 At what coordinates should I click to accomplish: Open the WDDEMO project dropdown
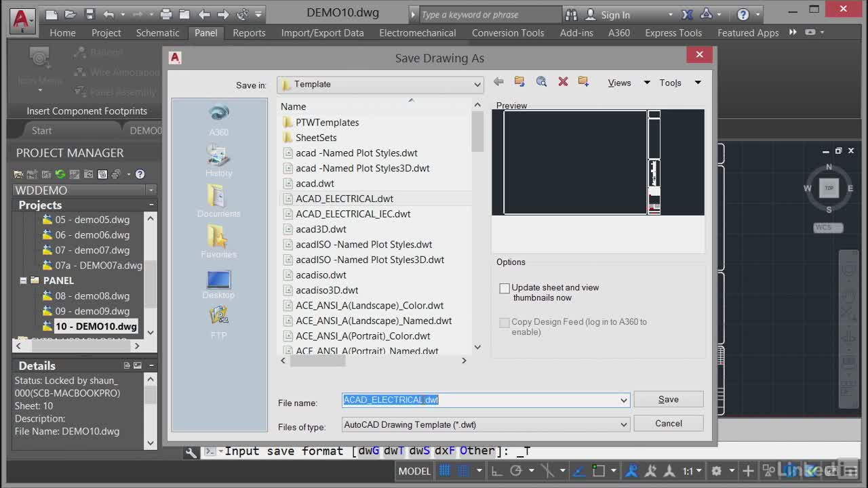pyautogui.click(x=151, y=190)
